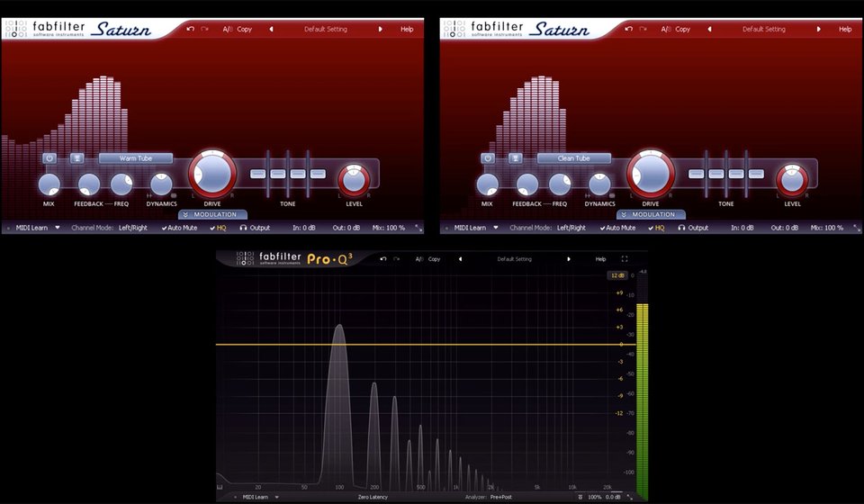
Task: Click Output headphones icon in Clean Tube Saturn
Action: point(681,228)
